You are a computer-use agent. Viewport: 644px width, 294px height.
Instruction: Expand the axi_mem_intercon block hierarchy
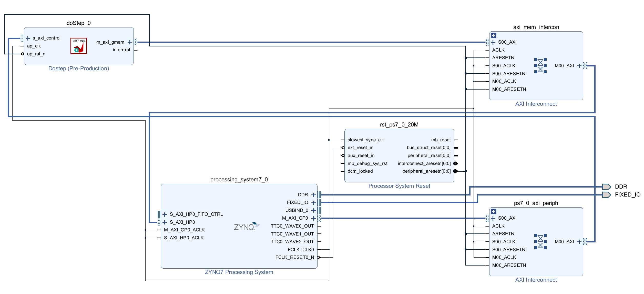click(x=494, y=36)
